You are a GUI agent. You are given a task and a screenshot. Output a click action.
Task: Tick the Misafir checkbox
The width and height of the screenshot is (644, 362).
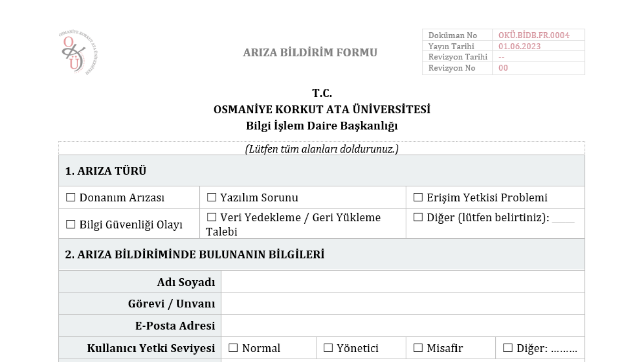pos(418,348)
